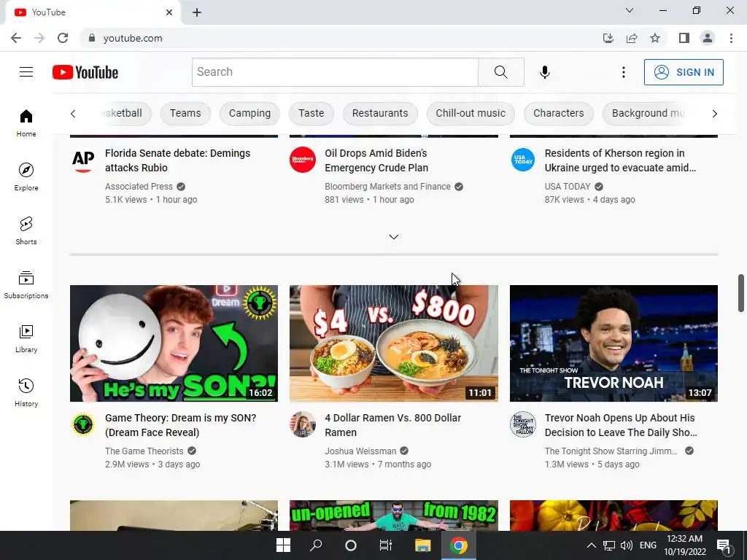The height and width of the screenshot is (560, 747).
Task: Click Bloomberg channel avatar
Action: 303,160
